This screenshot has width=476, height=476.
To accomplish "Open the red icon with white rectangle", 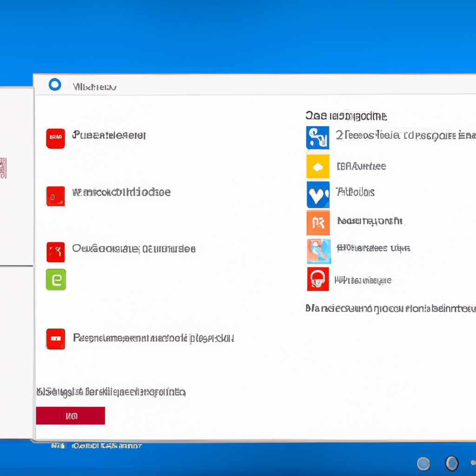I will pyautogui.click(x=56, y=339).
